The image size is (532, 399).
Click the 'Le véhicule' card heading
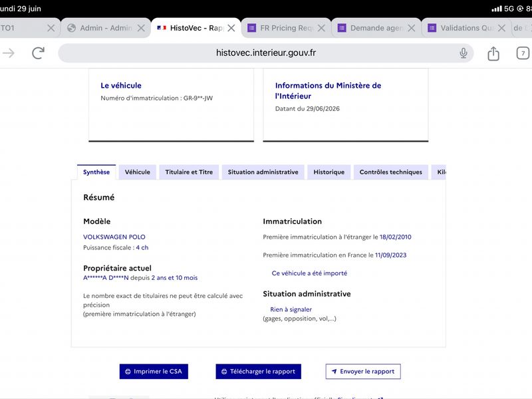pos(121,86)
